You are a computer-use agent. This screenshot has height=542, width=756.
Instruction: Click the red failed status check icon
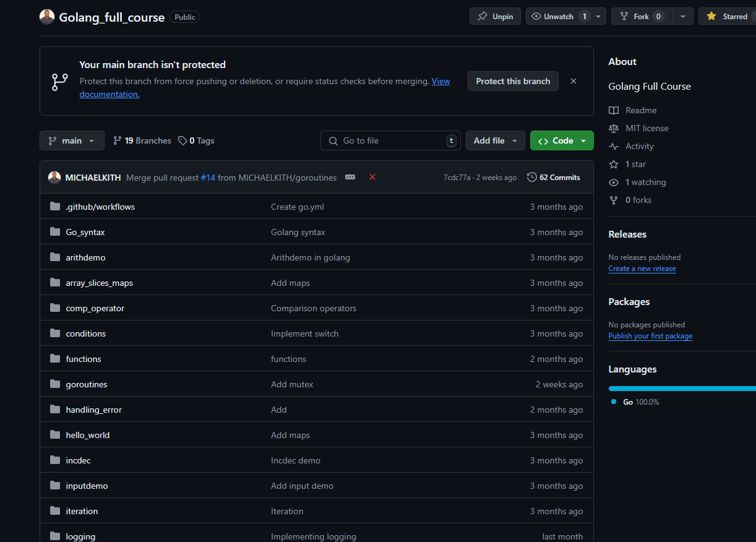pyautogui.click(x=372, y=177)
